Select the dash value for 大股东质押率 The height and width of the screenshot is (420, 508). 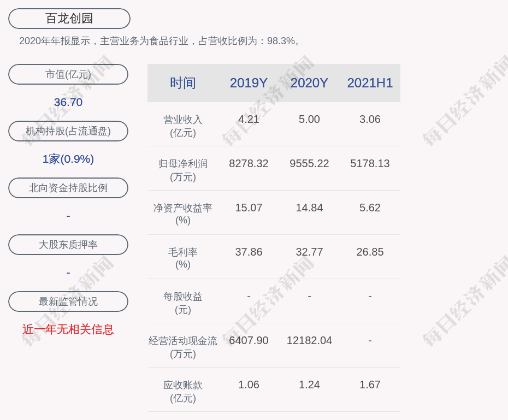(68, 273)
